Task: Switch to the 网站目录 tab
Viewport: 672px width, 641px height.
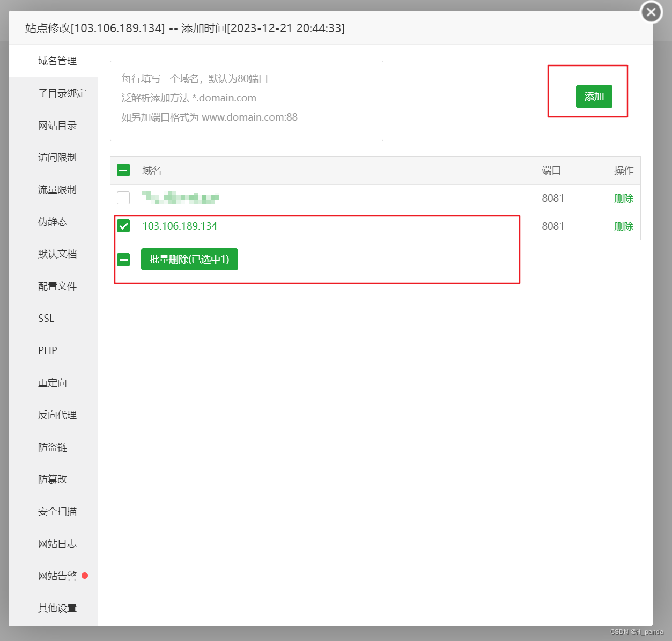Action: coord(53,125)
